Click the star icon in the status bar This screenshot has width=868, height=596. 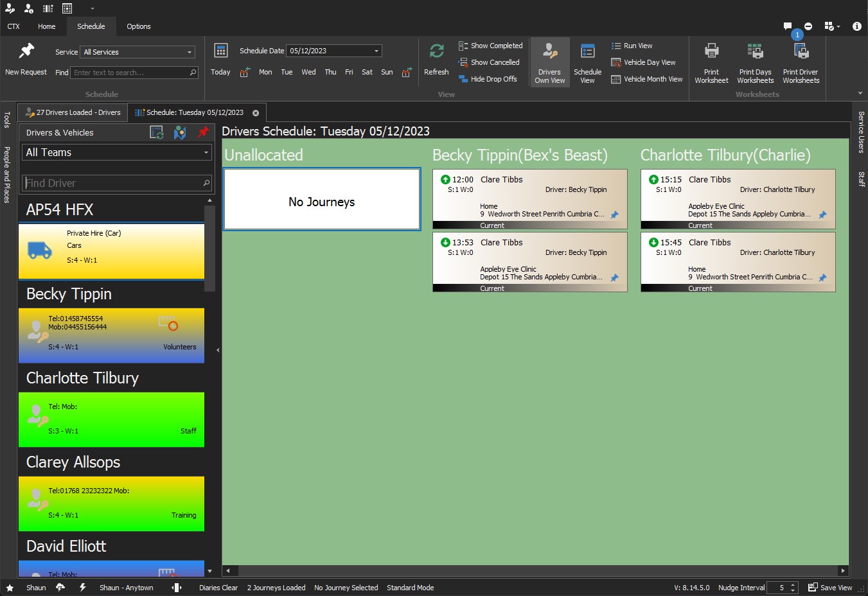point(10,588)
